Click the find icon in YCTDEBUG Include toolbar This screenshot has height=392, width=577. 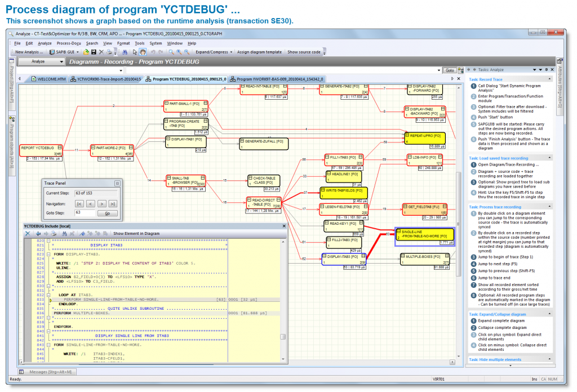point(64,233)
